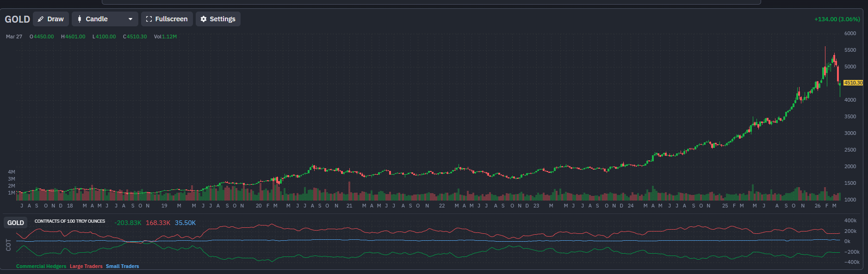This screenshot has height=274, width=868.
Task: Click the GOLD chart title heading
Action: click(17, 19)
